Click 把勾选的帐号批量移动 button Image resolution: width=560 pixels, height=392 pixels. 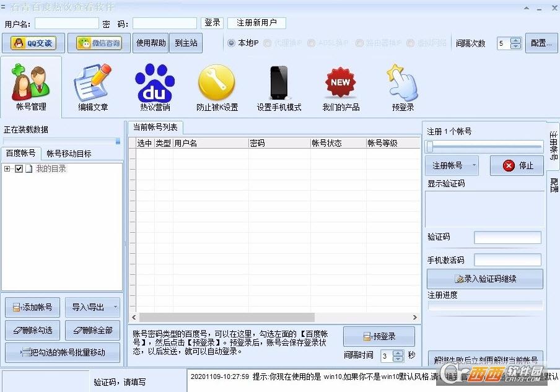click(x=63, y=353)
